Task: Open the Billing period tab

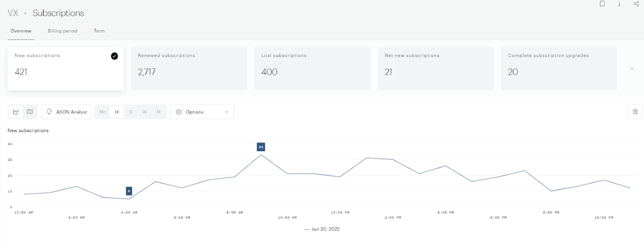Action: (62, 31)
